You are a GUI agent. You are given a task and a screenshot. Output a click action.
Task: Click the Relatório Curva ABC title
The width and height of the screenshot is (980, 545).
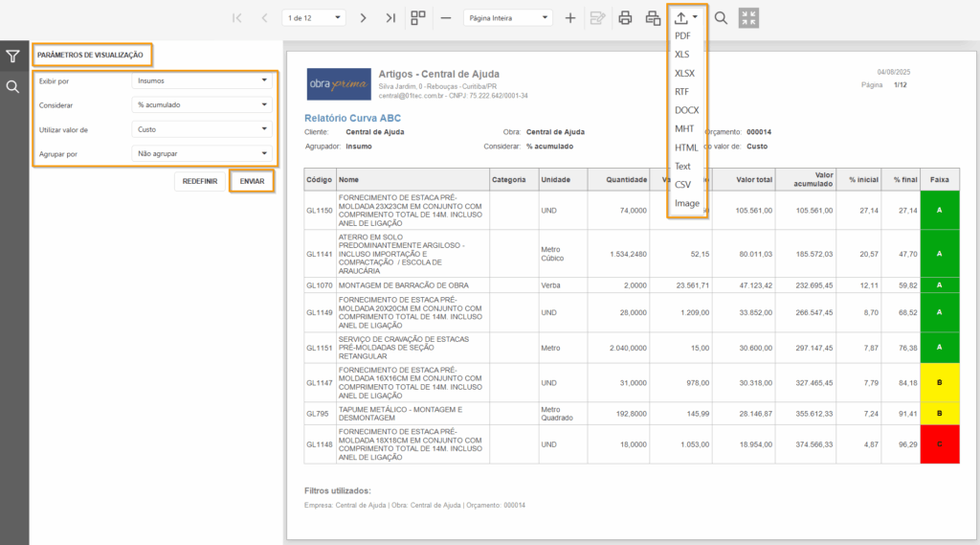pyautogui.click(x=352, y=118)
